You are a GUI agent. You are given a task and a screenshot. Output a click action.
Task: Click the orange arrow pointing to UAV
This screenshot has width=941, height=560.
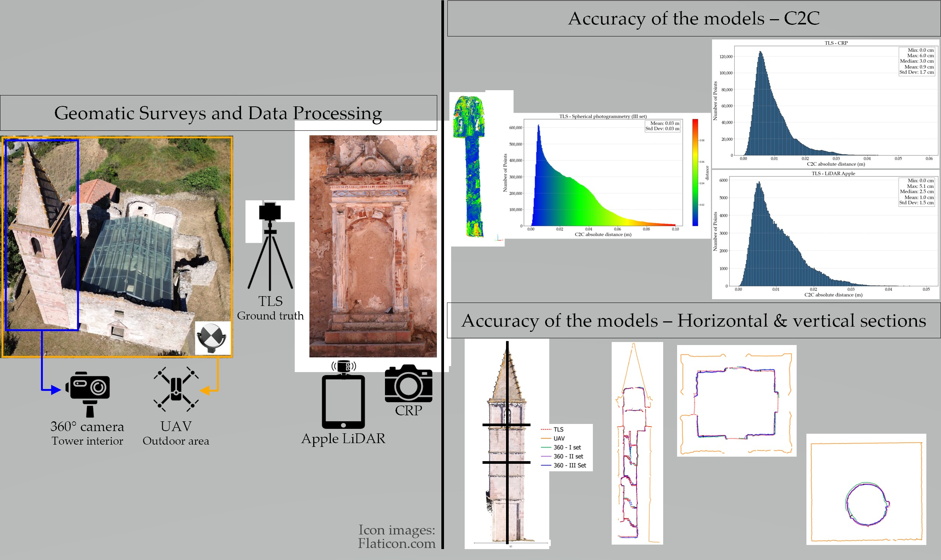pyautogui.click(x=206, y=390)
